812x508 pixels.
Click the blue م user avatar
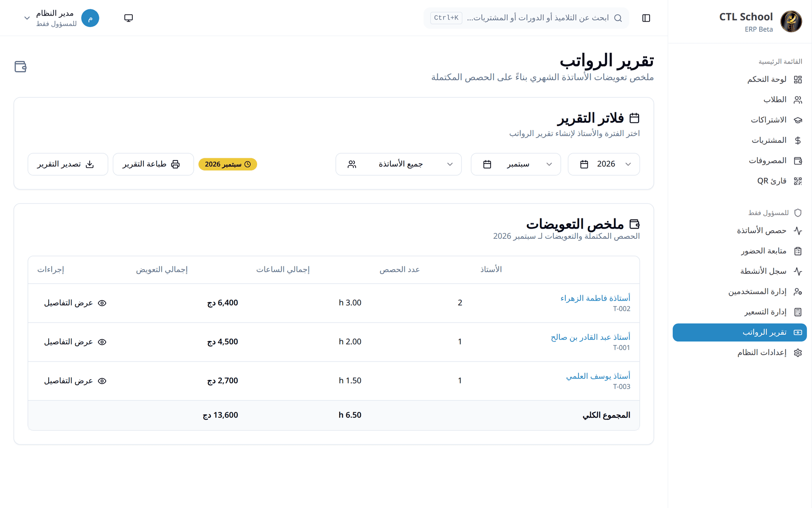pyautogui.click(x=90, y=18)
